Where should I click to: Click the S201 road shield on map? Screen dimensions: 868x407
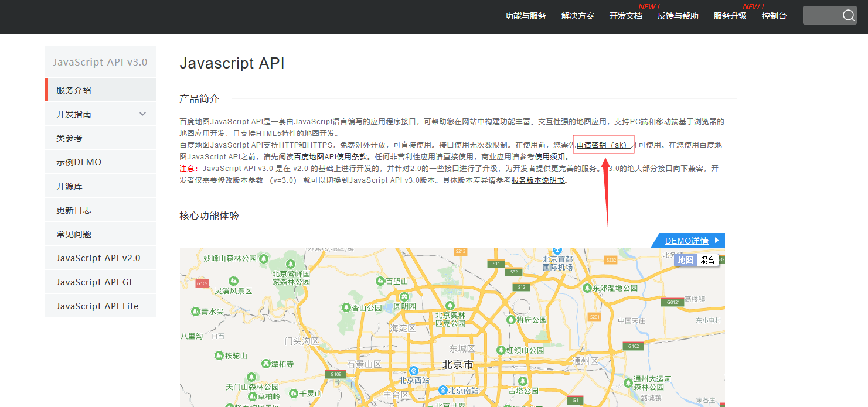[595, 316]
